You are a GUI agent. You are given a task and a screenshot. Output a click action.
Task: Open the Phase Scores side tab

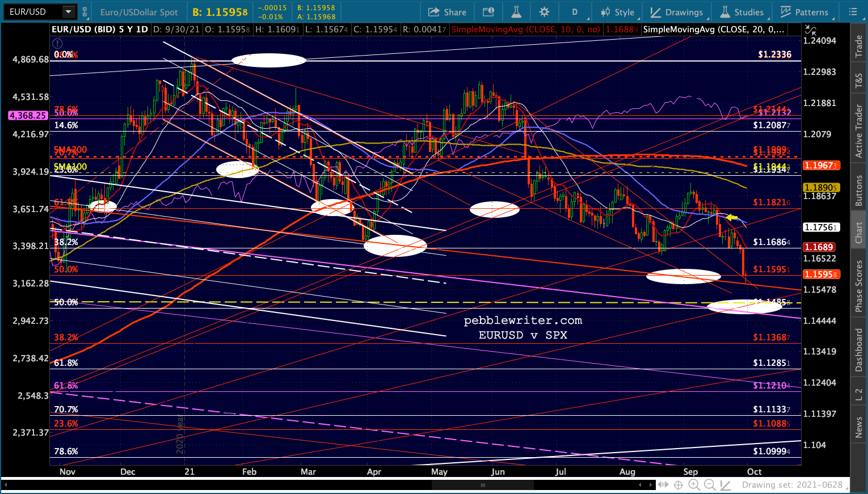858,286
